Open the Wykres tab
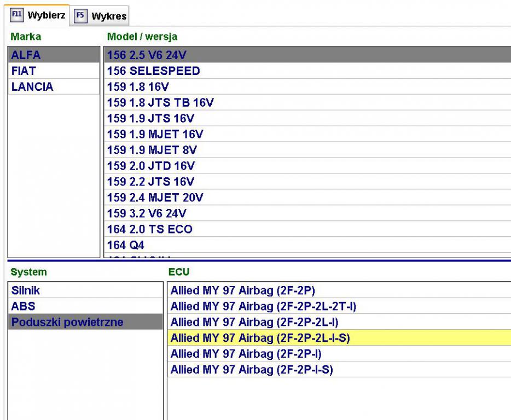Image resolution: width=511 pixels, height=420 pixels. click(100, 16)
